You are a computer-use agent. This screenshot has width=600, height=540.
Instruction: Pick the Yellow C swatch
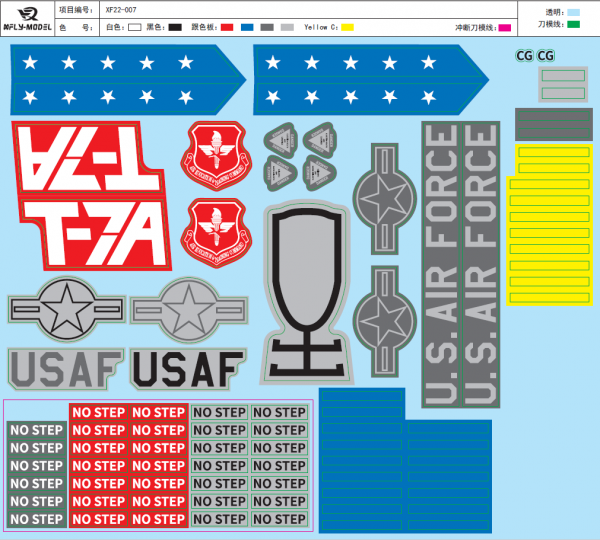click(347, 27)
